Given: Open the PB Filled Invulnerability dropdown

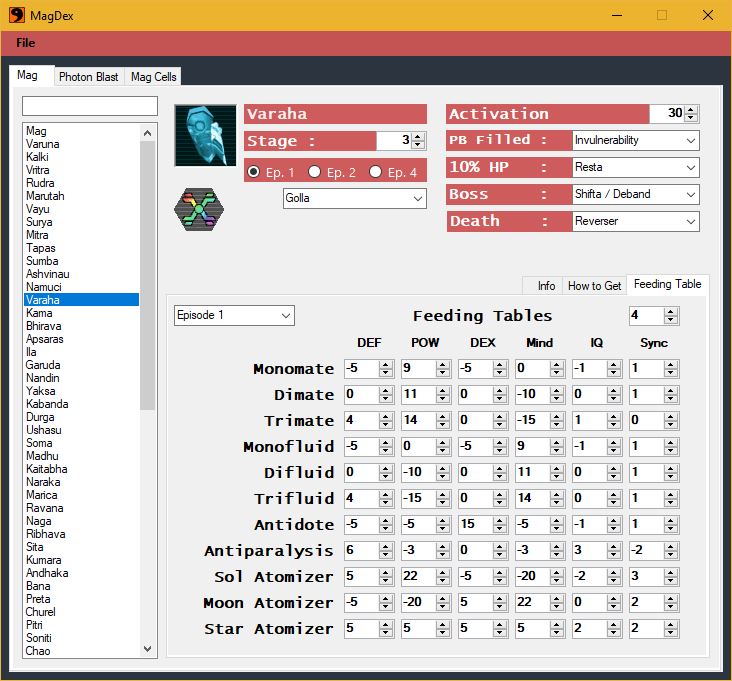Looking at the screenshot, I should [636, 141].
